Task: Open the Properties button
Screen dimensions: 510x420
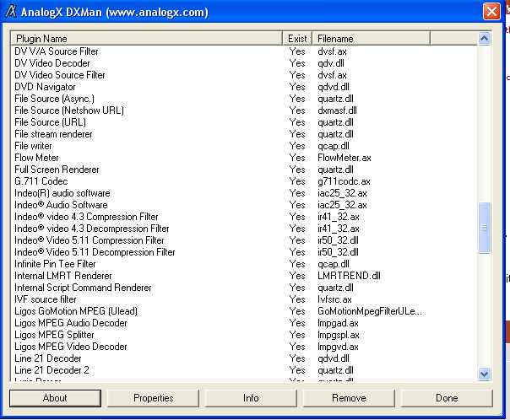Action: [x=153, y=398]
